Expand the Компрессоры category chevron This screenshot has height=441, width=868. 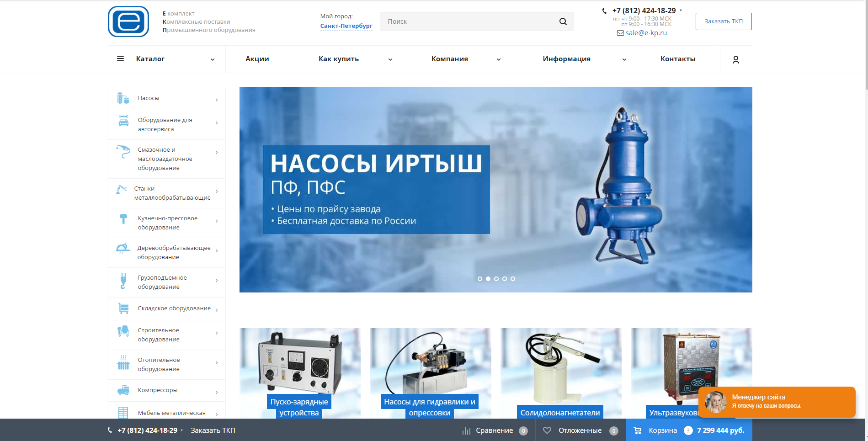(x=217, y=392)
